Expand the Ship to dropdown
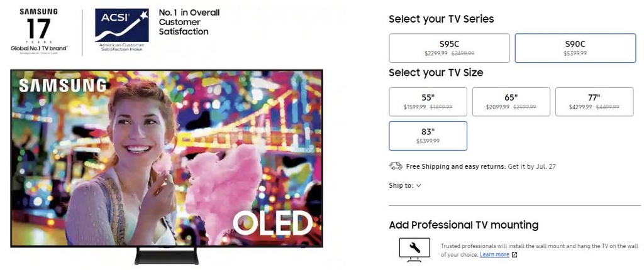 tap(406, 185)
